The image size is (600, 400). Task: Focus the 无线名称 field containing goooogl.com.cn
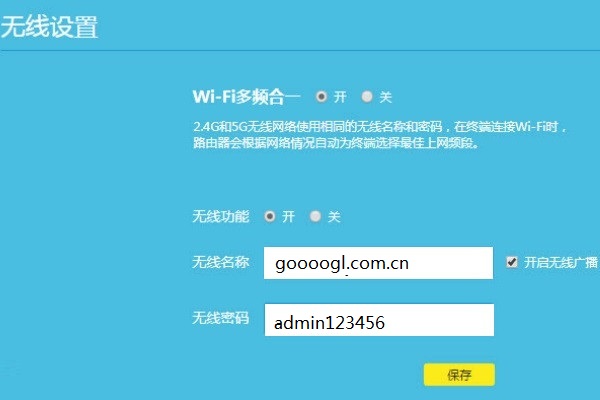point(378,263)
